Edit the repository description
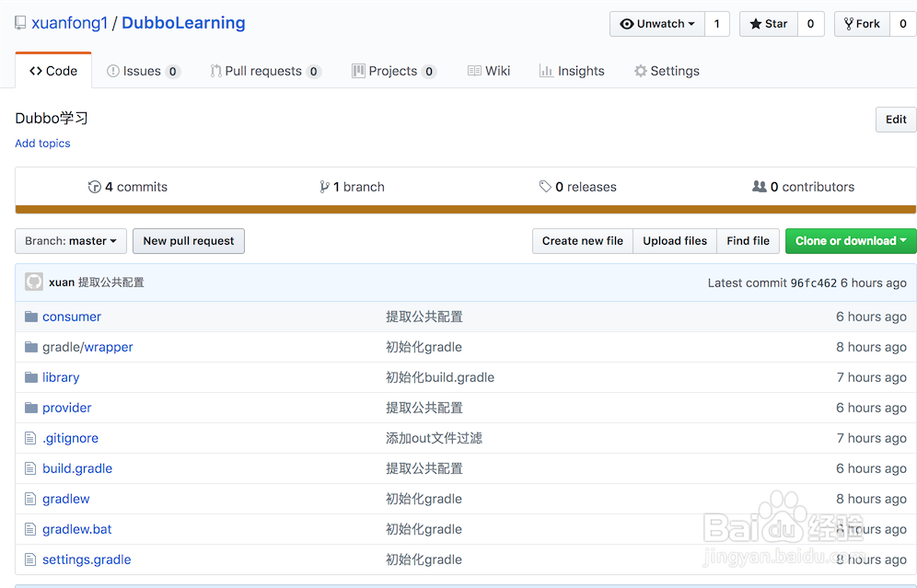The height and width of the screenshot is (588, 917). coord(894,119)
